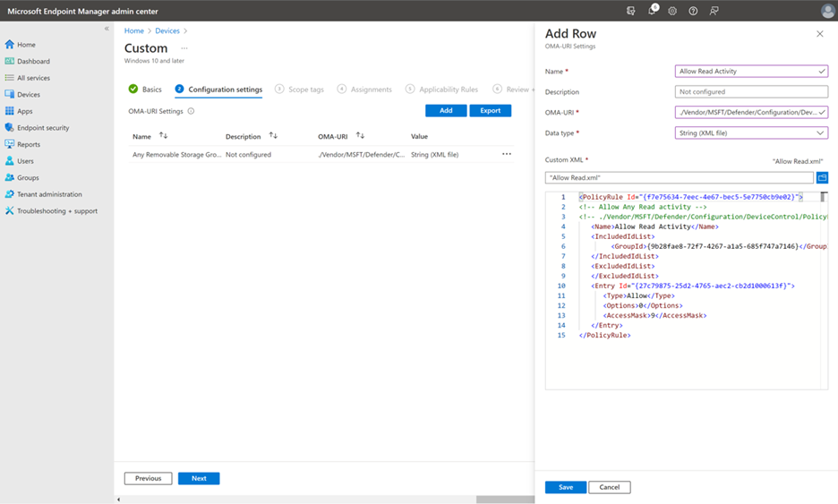Viewport: 838px width, 504px height.
Task: Click the Save button
Action: coord(565,487)
